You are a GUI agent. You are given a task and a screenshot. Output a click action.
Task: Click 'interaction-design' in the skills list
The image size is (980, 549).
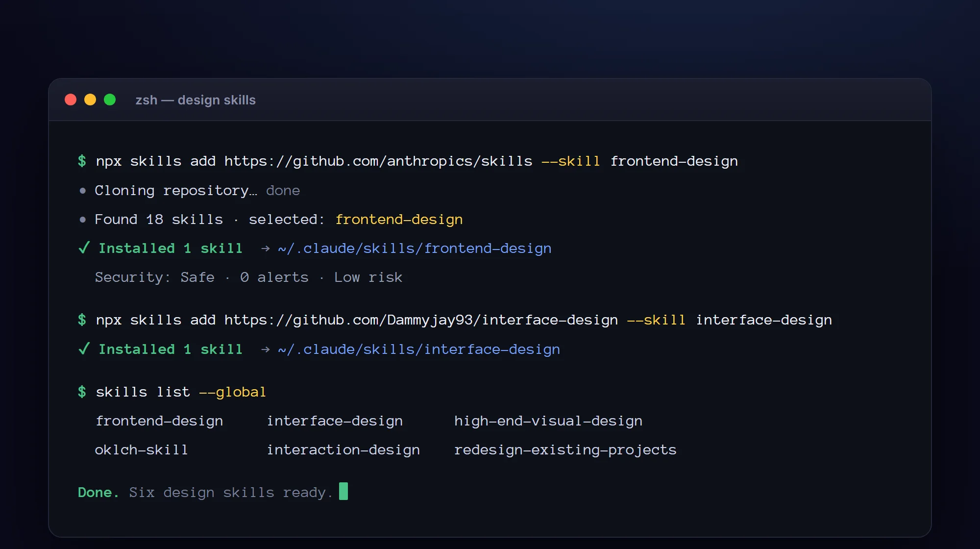tap(343, 450)
